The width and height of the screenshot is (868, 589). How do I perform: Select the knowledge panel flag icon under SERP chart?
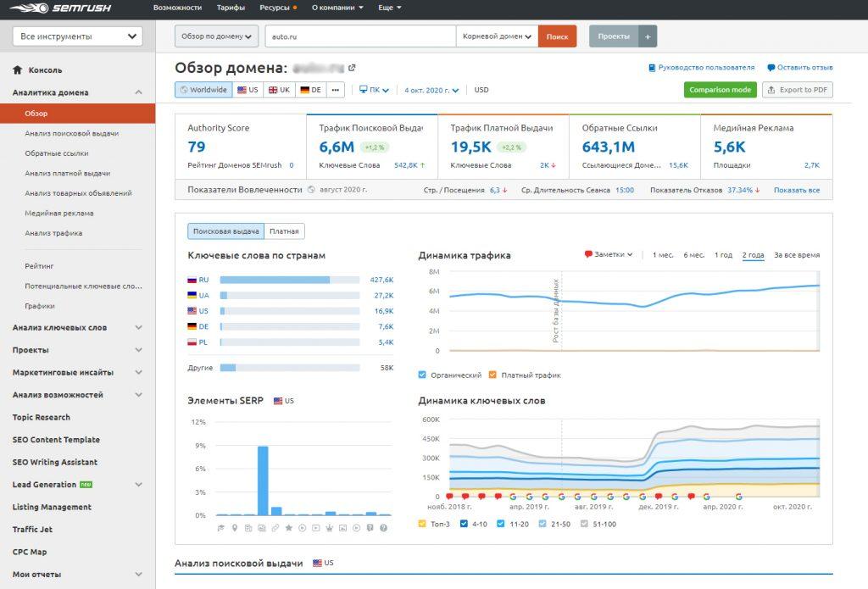[221, 527]
